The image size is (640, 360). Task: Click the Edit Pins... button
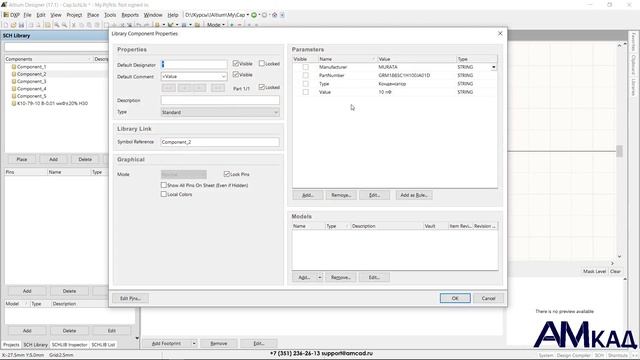pos(130,298)
